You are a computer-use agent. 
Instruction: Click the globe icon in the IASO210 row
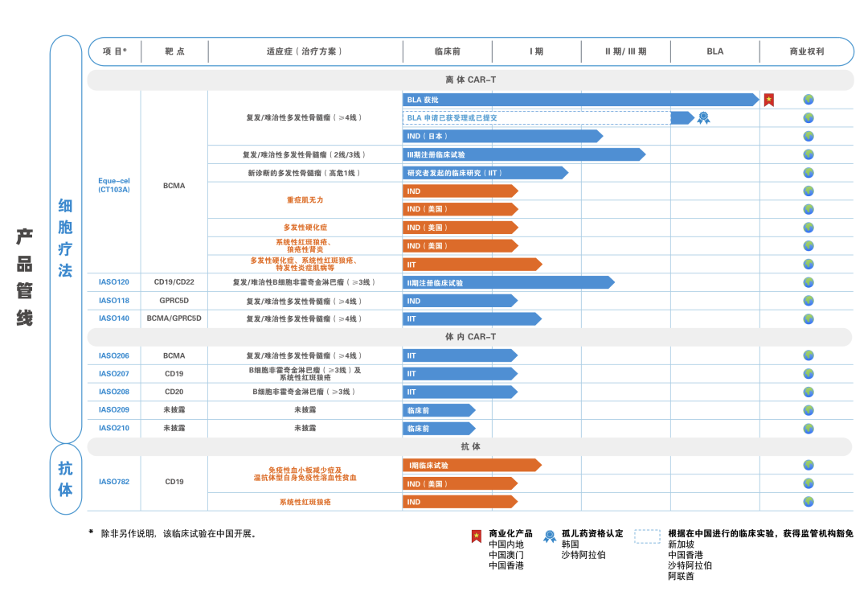809,429
